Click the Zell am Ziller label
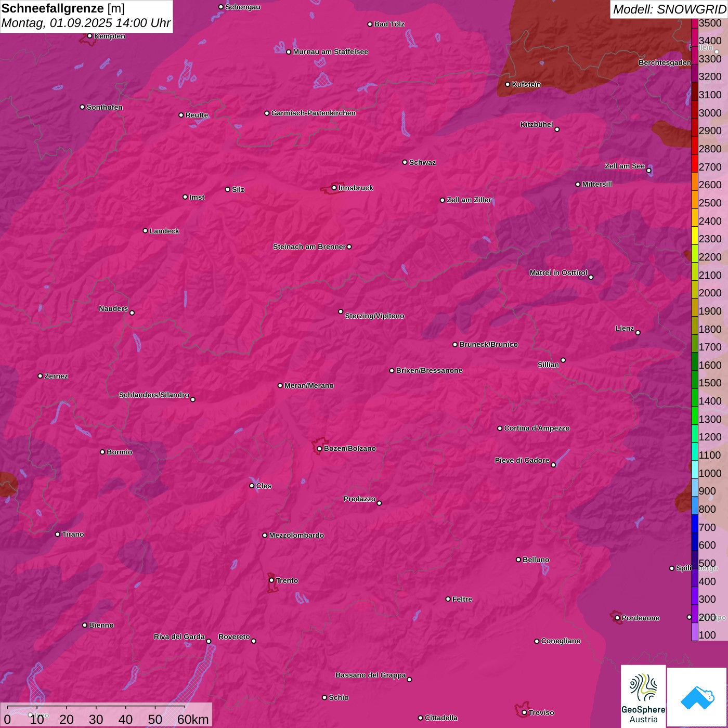The image size is (728, 728). point(469,200)
